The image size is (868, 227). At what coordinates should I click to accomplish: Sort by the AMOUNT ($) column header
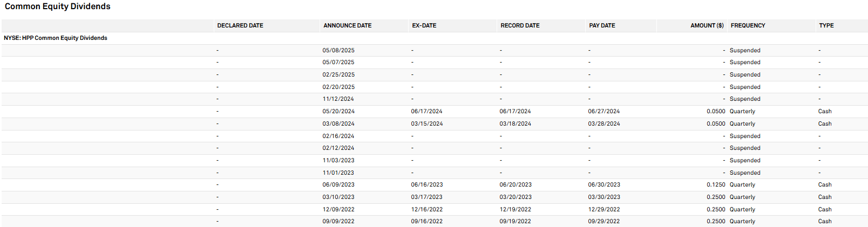point(707,25)
